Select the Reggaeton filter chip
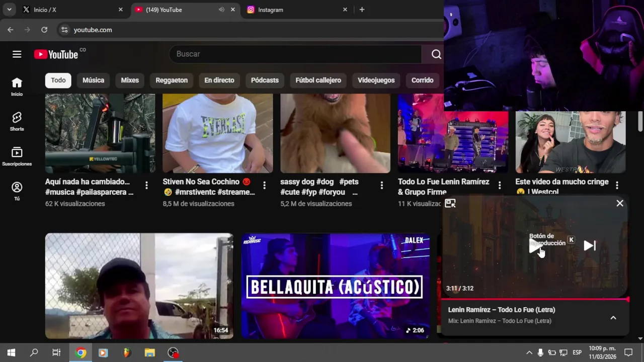Viewport: 644px width, 362px height. pyautogui.click(x=172, y=80)
